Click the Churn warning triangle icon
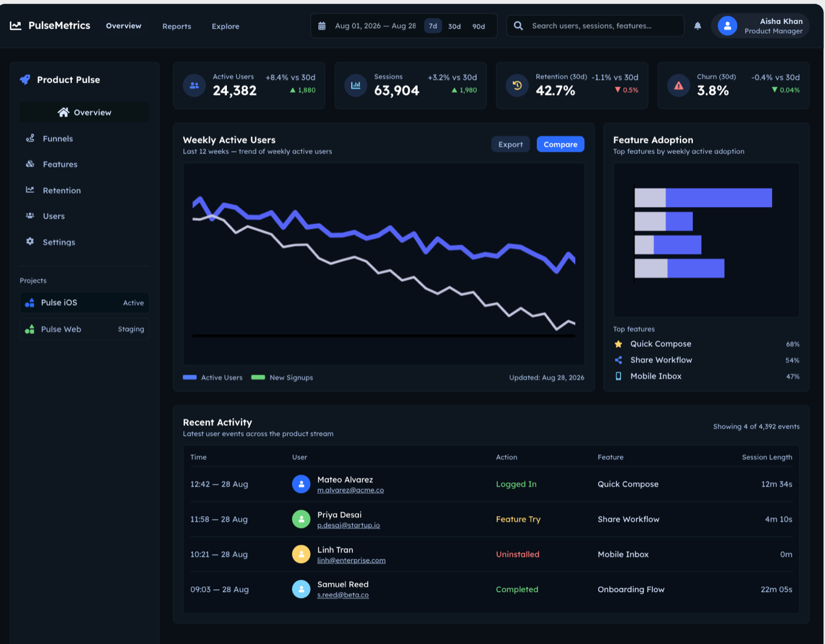The image size is (825, 644). click(x=679, y=85)
